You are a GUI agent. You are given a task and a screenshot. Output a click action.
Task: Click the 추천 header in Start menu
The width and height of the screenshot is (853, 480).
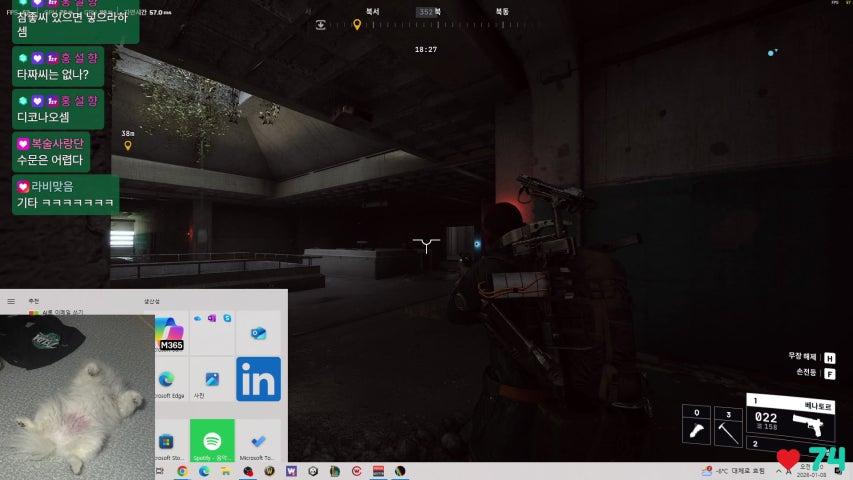click(x=34, y=301)
